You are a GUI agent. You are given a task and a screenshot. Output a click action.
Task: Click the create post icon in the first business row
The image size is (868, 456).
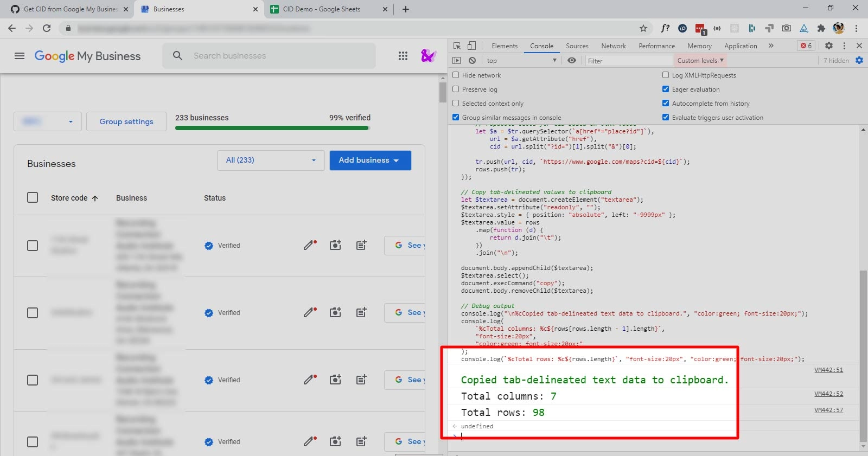click(361, 245)
